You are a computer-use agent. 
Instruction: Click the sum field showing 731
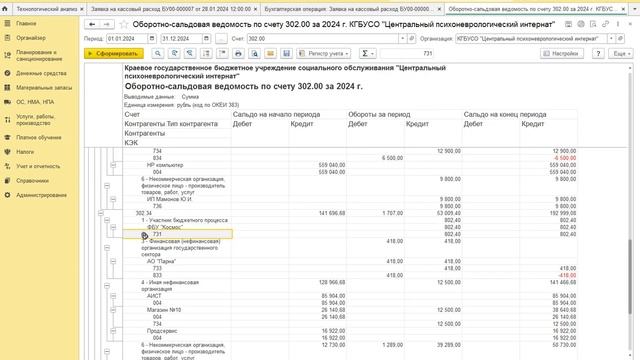pos(407,53)
